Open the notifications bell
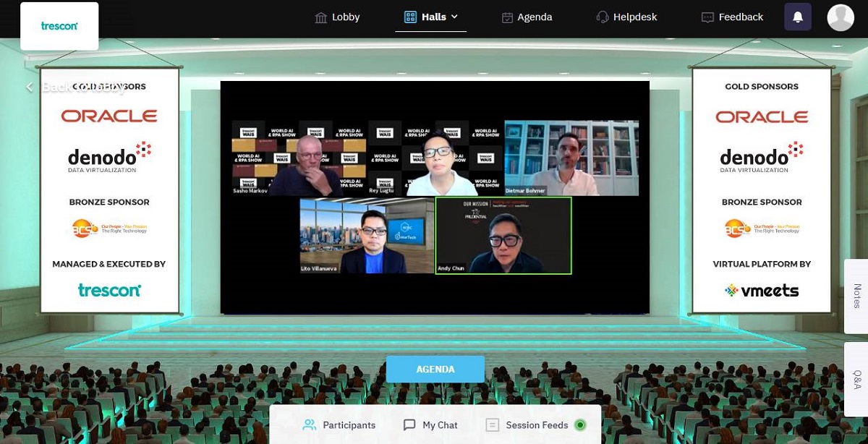868x444 pixels. click(798, 17)
